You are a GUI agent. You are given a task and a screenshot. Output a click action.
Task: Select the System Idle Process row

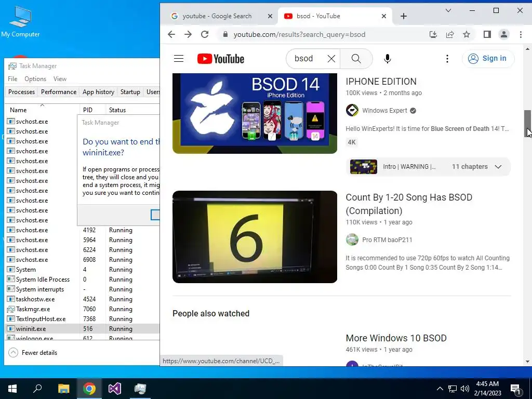tap(83, 279)
